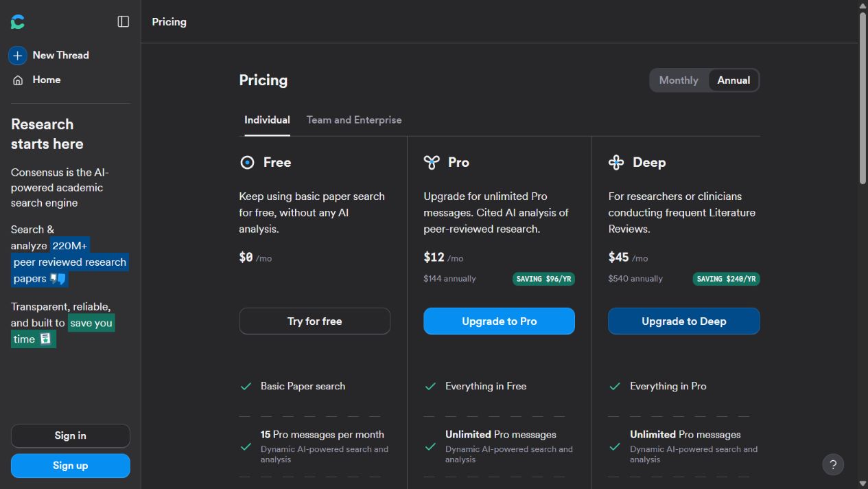The width and height of the screenshot is (868, 489).
Task: Click checkmark beside Everything in Free
Action: 430,387
